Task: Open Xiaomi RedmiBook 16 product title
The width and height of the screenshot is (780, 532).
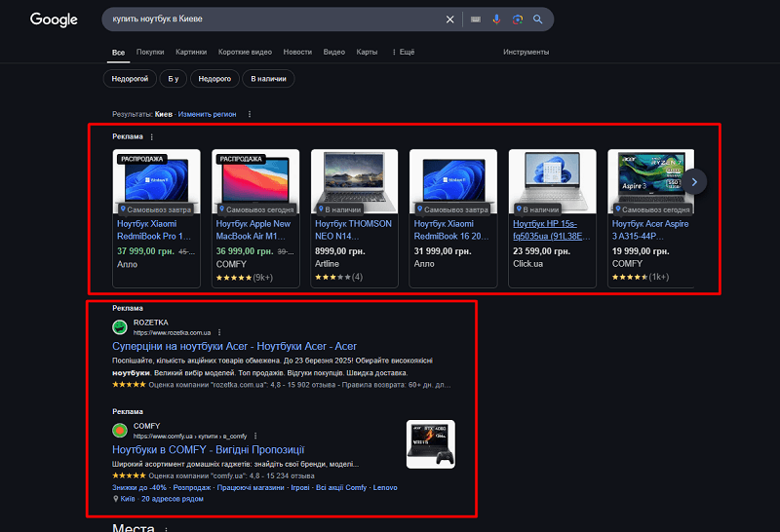Action: point(451,230)
